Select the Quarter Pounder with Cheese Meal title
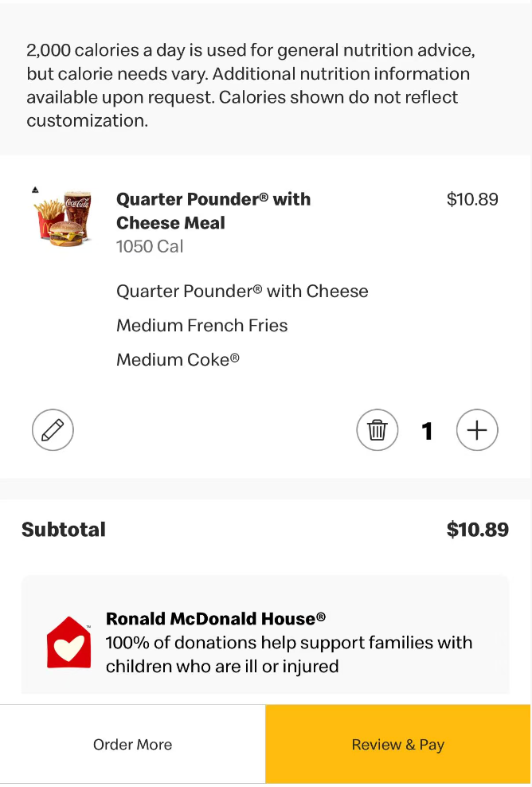Image resolution: width=532 pixels, height=787 pixels. point(213,211)
